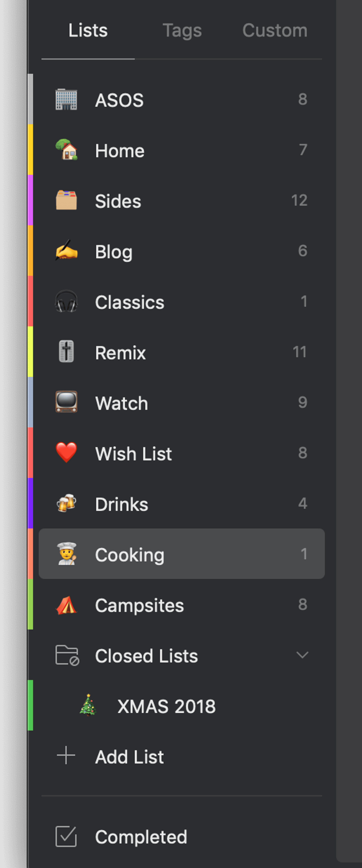Switch to the Tags tab
This screenshot has width=362, height=868.
point(182,31)
